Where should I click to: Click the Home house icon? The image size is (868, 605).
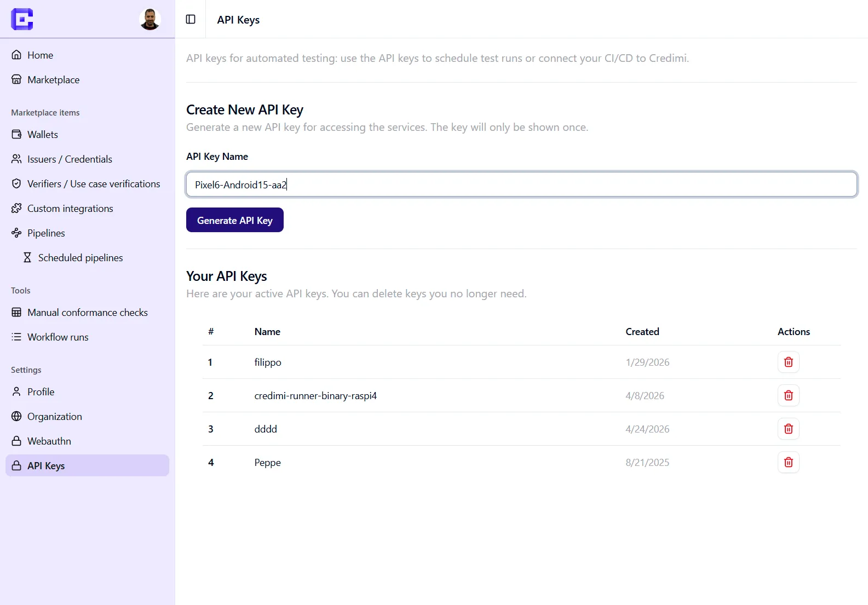(16, 55)
